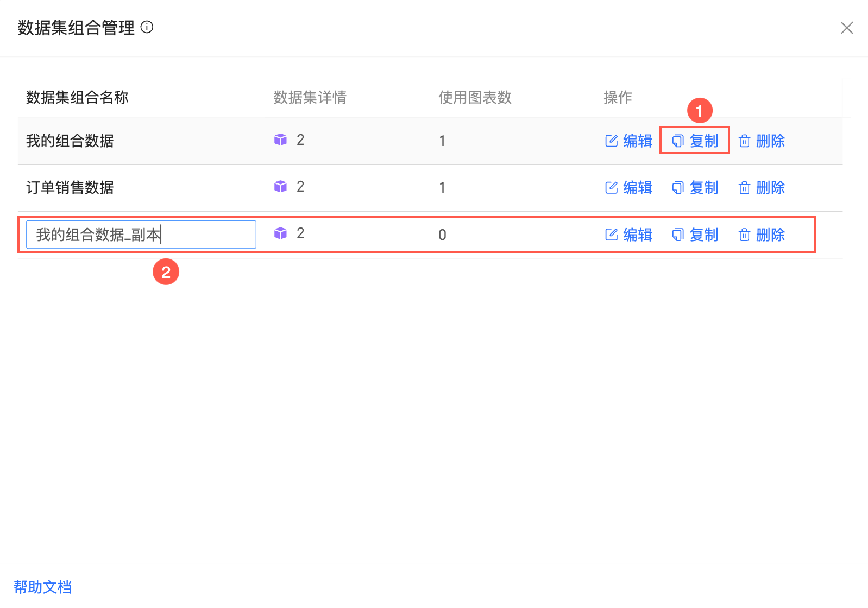Screen dimensions: 868x608
Task: Click the 使用图表数 column header
Action: (x=475, y=98)
